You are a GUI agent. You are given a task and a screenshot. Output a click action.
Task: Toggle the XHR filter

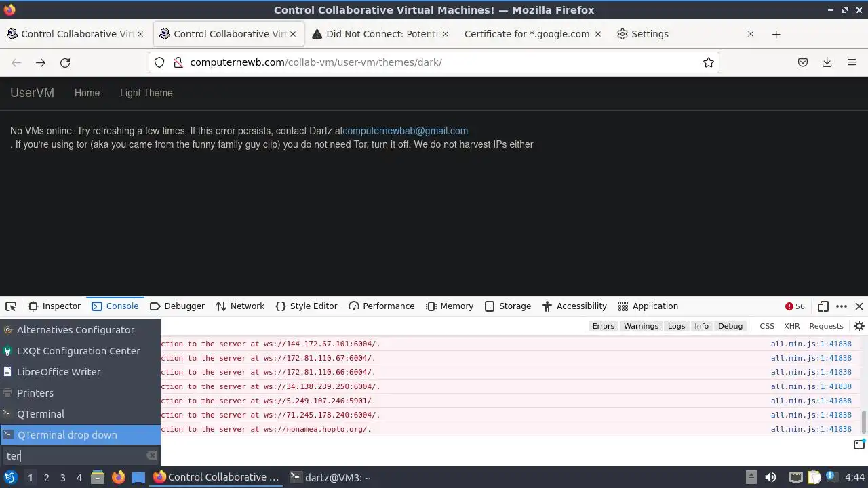click(792, 326)
